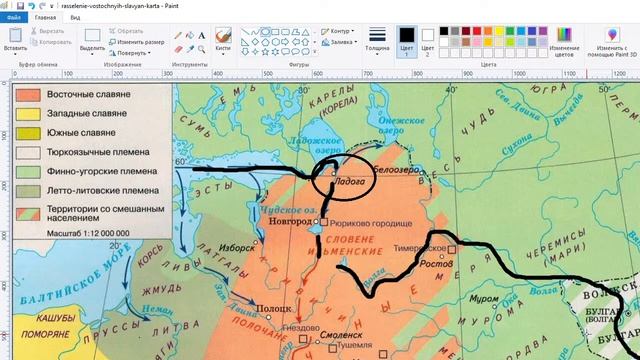640x360 pixels.
Task: Open Изменение цветов edit colors
Action: [x=564, y=42]
